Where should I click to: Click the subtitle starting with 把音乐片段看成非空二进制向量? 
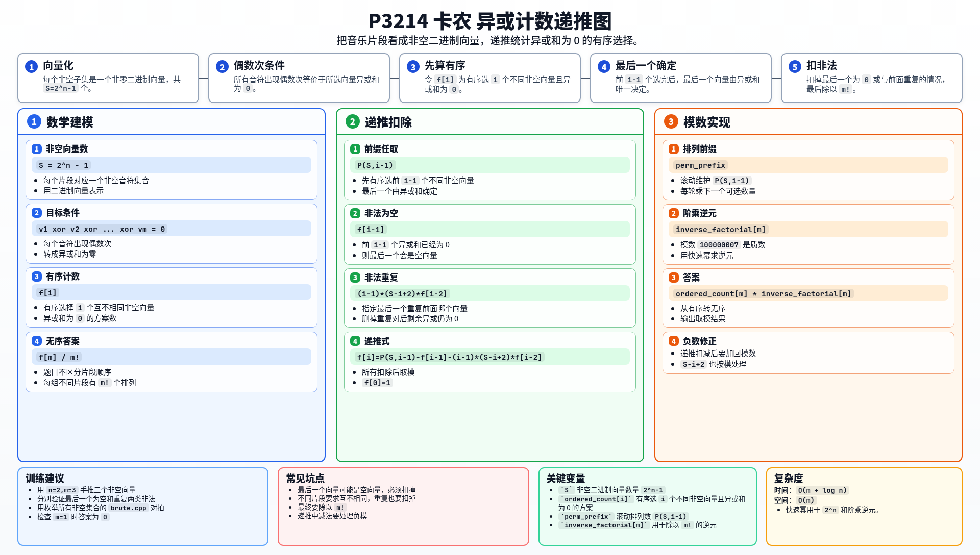pos(490,41)
